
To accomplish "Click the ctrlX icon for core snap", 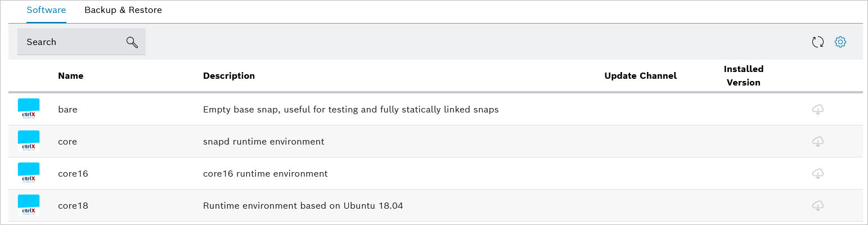I will coord(29,141).
